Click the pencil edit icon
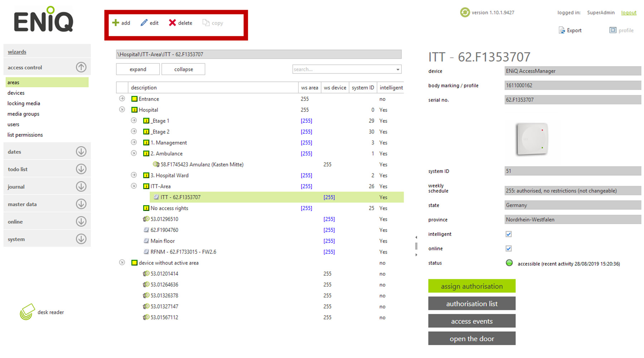This screenshot has height=358, width=644. pos(144,23)
